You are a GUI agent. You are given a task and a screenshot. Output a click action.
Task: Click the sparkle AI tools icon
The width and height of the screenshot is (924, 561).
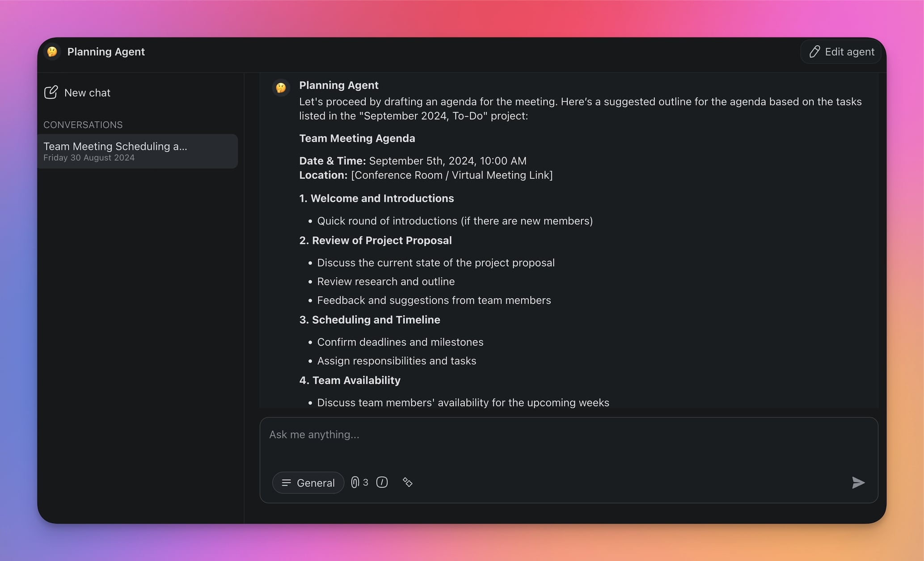tap(407, 482)
